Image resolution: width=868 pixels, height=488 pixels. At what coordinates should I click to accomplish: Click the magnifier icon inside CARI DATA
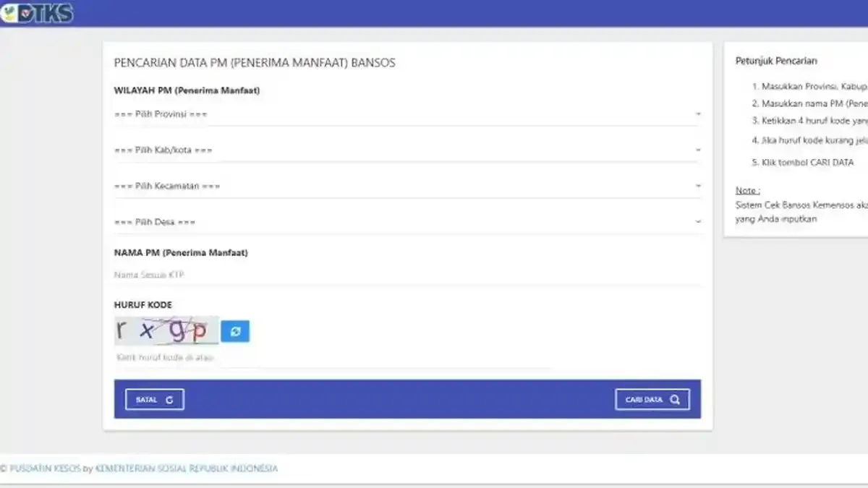674,398
